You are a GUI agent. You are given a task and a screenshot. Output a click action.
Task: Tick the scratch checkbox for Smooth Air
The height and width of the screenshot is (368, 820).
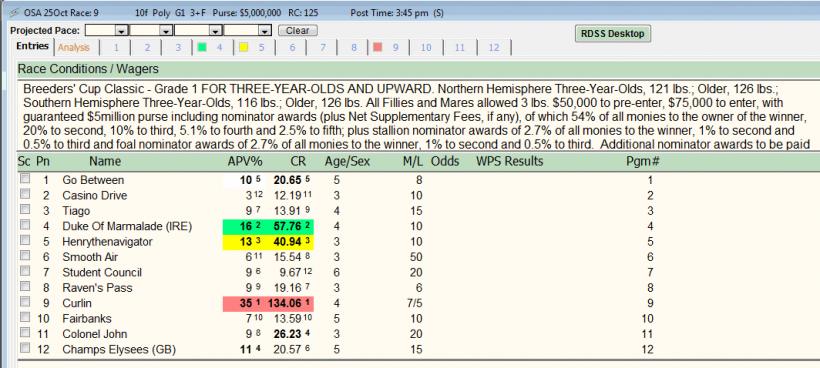pos(25,256)
